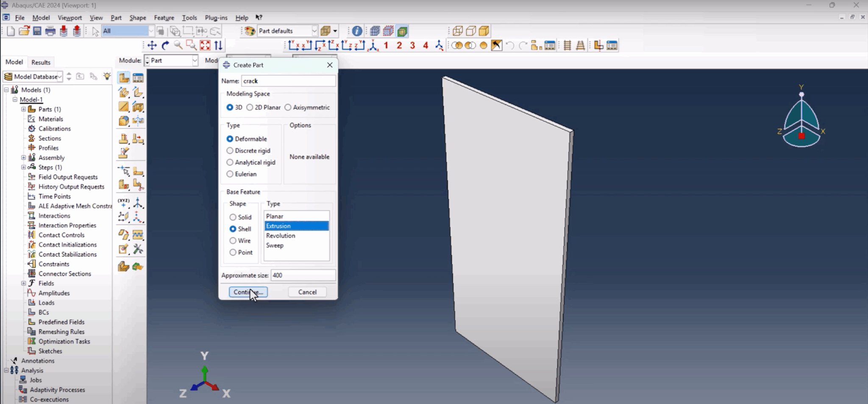
Task: Select the Rotate View tool
Action: (x=165, y=45)
